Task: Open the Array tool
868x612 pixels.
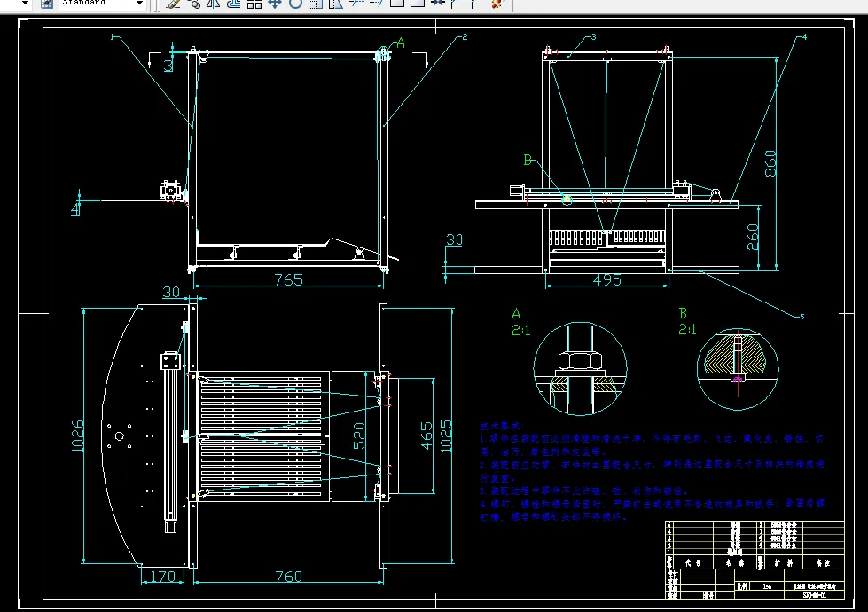Action: (254, 4)
